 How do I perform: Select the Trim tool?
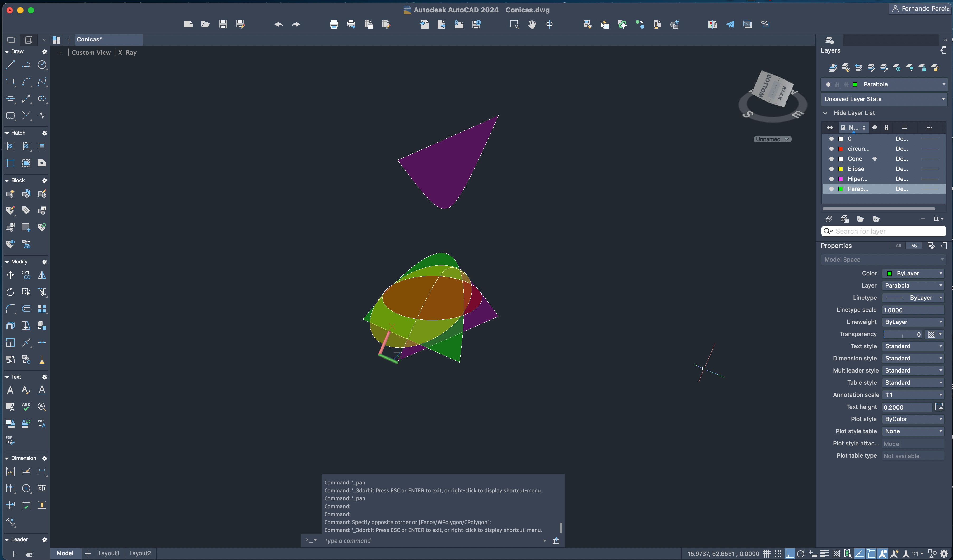[42, 292]
